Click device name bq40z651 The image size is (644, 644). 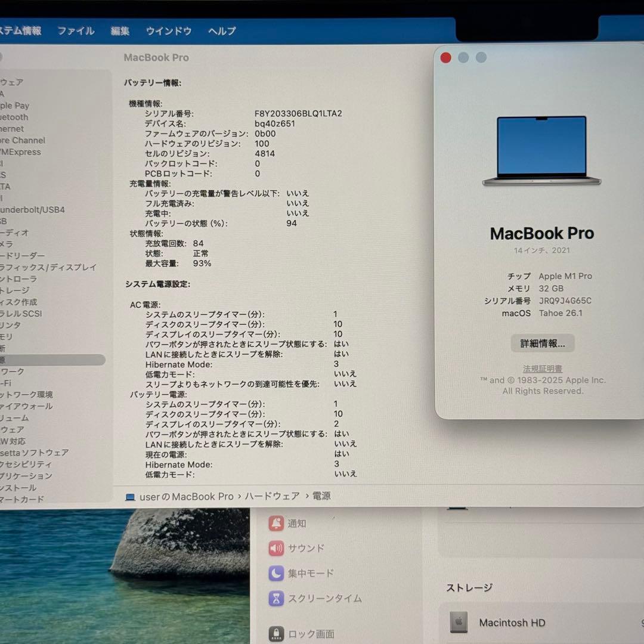click(275, 123)
